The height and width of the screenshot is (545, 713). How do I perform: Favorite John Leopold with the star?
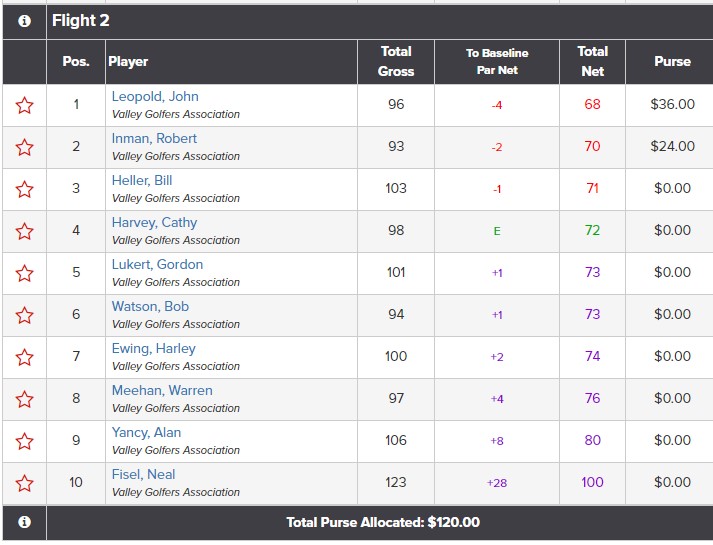click(x=24, y=105)
